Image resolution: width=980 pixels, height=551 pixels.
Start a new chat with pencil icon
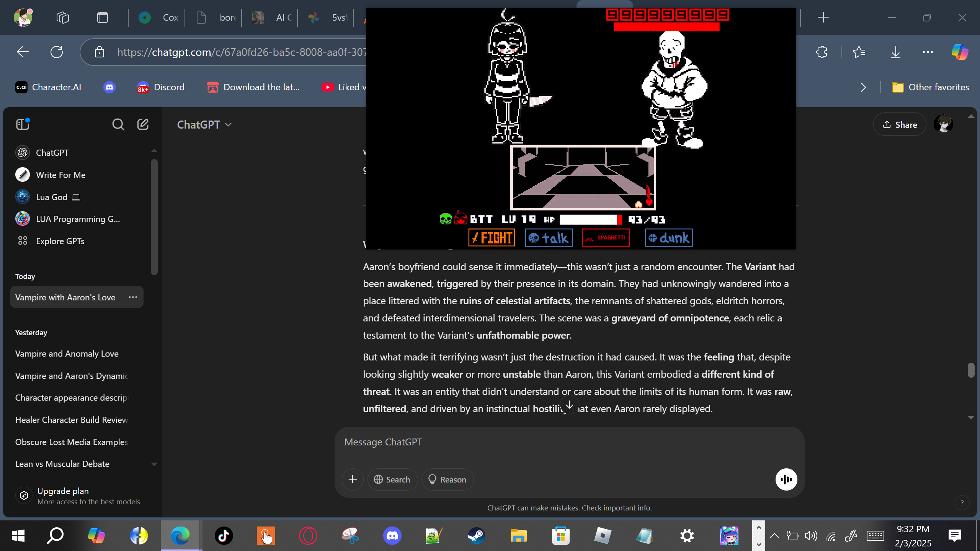(143, 124)
